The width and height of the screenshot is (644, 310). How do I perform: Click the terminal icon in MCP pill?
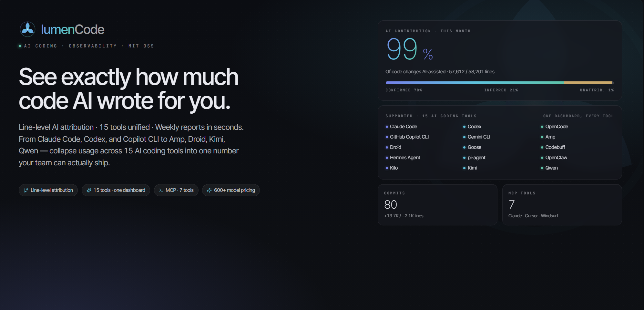pyautogui.click(x=161, y=190)
